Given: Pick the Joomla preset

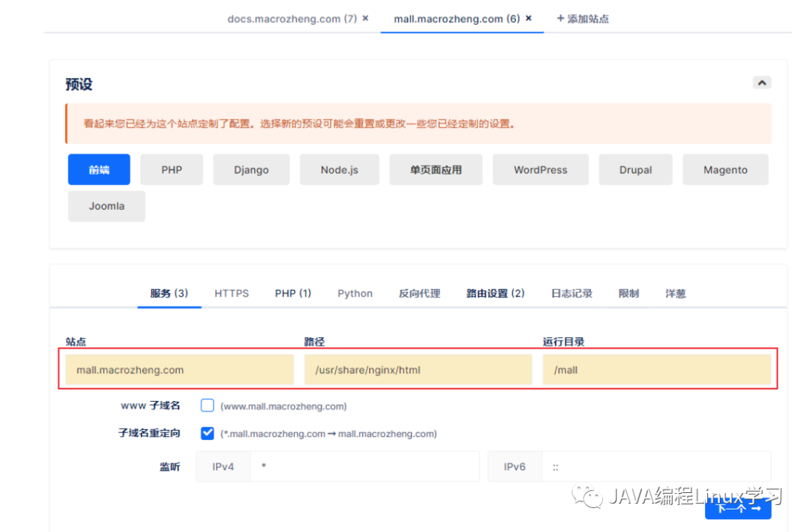Looking at the screenshot, I should coord(106,206).
